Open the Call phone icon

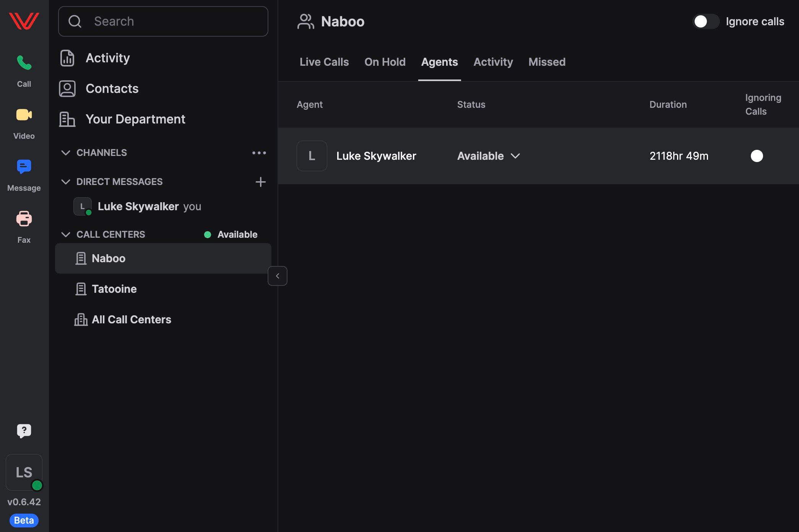tap(24, 63)
